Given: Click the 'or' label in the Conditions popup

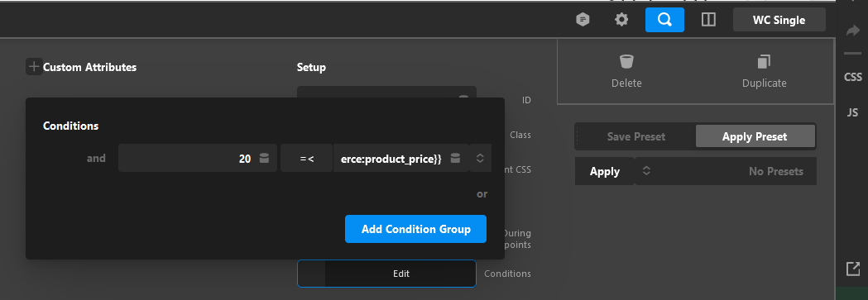Looking at the screenshot, I should coord(482,194).
